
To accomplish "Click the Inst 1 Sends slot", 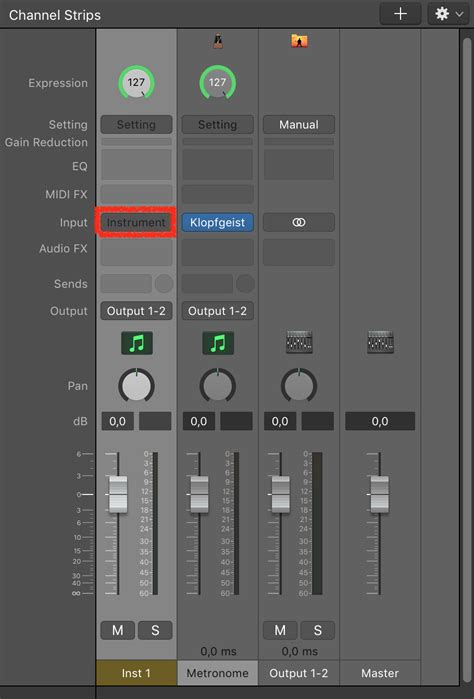I will tap(126, 284).
